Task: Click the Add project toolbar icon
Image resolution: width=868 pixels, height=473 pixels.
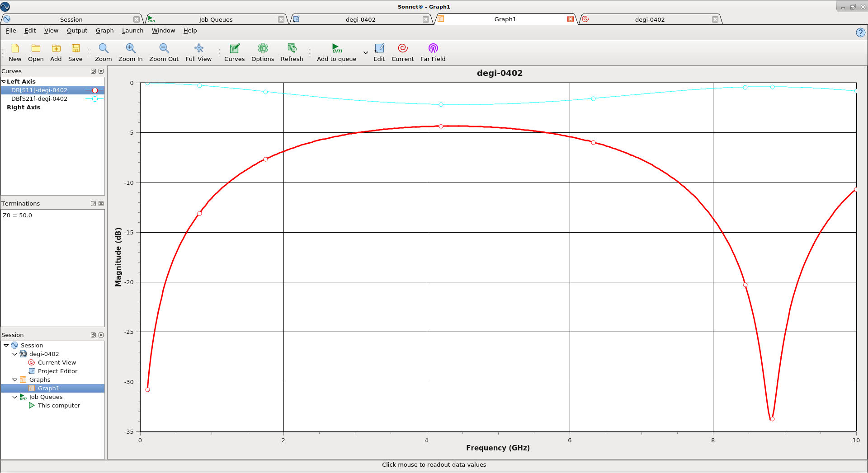Action: [x=56, y=52]
